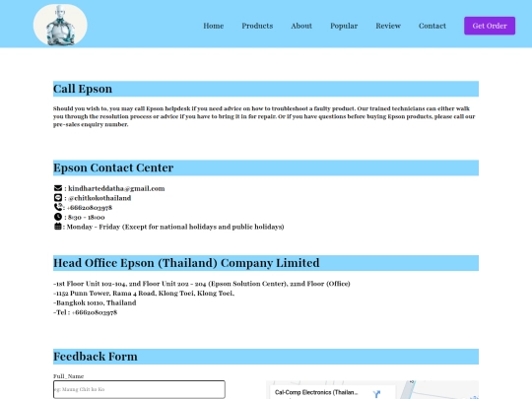Click the Punn Tower address line

144,294
